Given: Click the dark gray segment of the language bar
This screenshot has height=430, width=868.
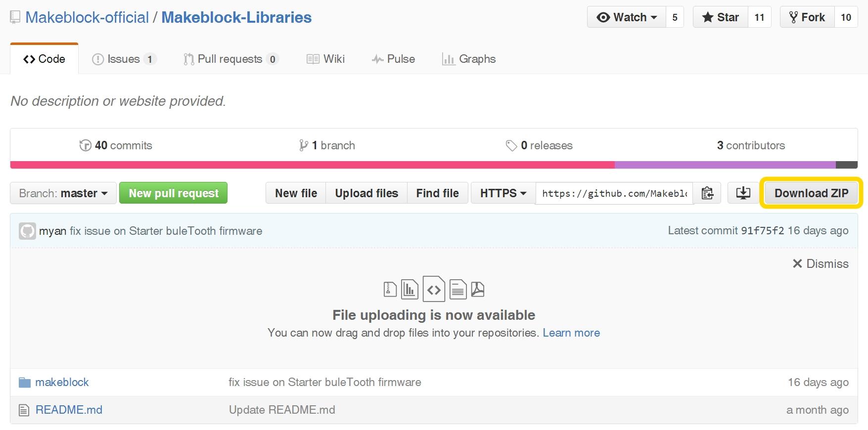Looking at the screenshot, I should pos(847,165).
